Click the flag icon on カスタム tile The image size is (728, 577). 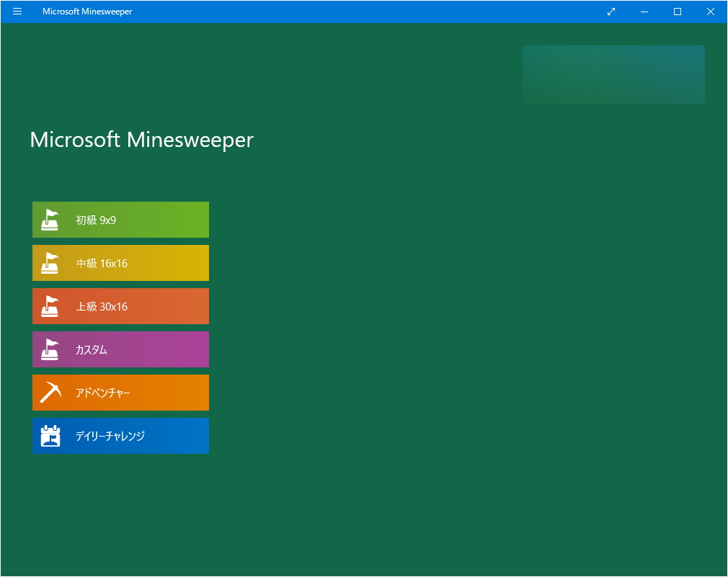point(50,349)
